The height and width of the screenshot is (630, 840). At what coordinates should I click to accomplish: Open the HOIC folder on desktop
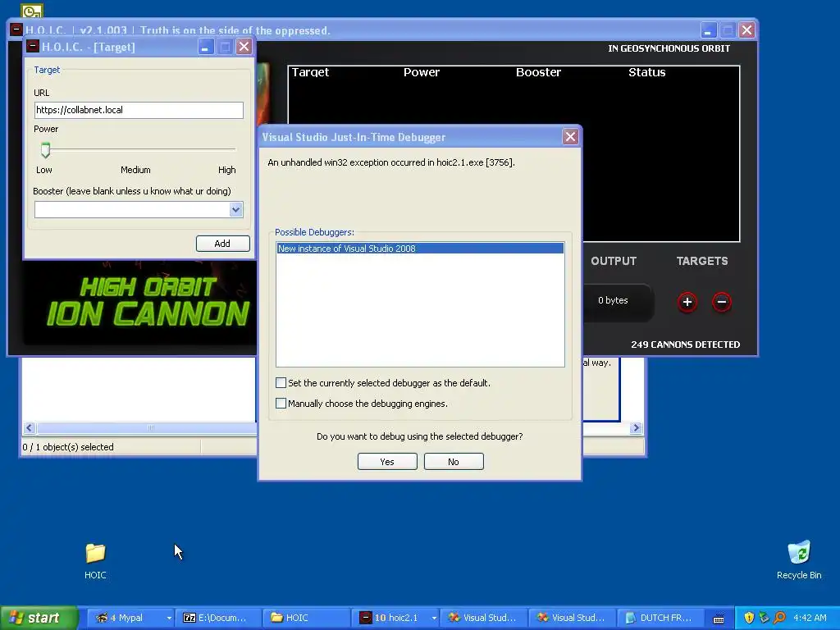coord(95,561)
